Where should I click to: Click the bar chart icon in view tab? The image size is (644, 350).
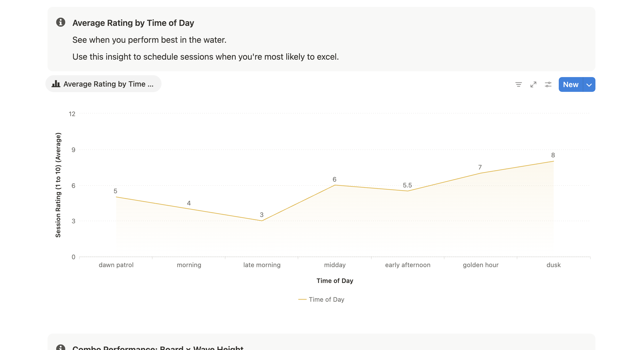(x=56, y=84)
